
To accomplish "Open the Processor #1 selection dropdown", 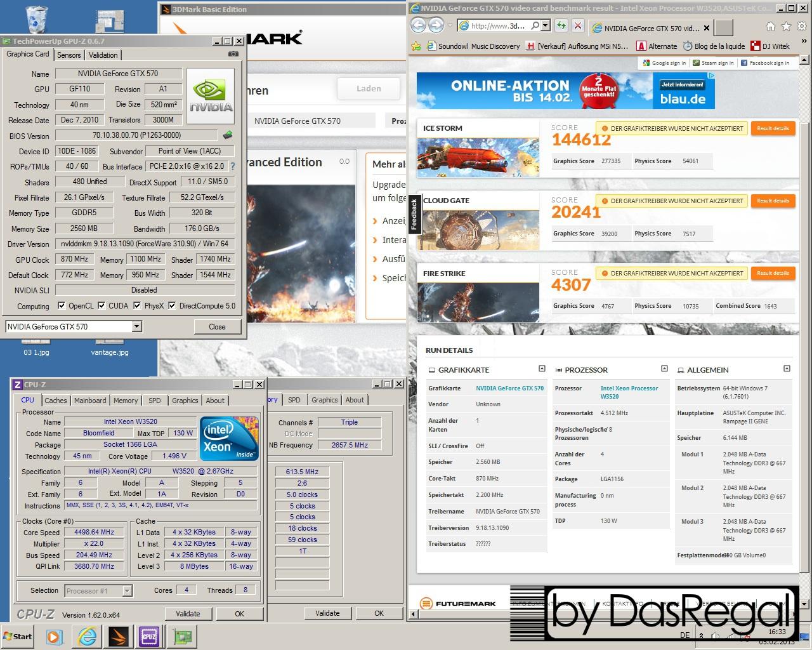I will [127, 591].
